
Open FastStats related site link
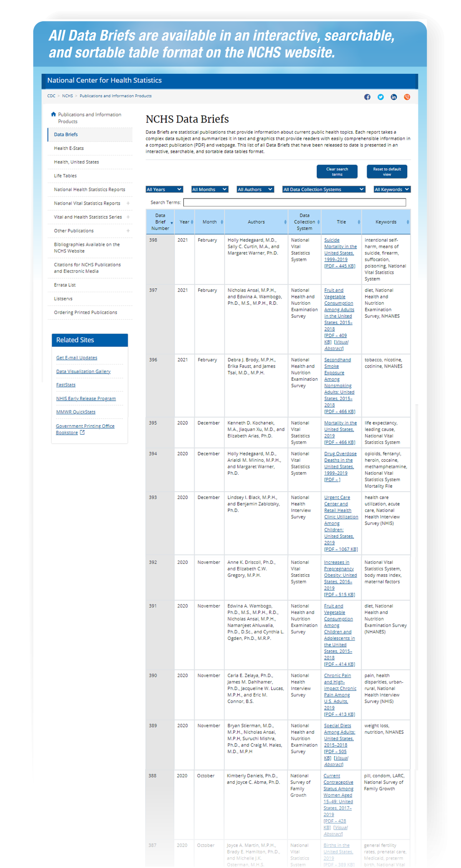(x=66, y=385)
